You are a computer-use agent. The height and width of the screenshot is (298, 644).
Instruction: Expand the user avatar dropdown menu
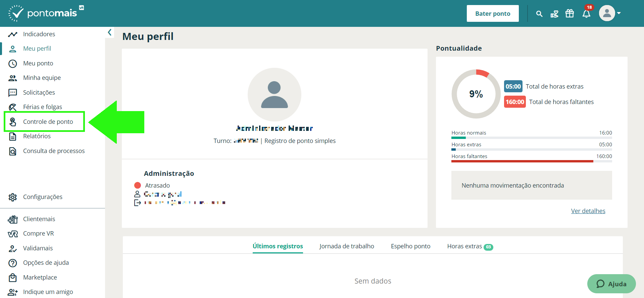[610, 13]
